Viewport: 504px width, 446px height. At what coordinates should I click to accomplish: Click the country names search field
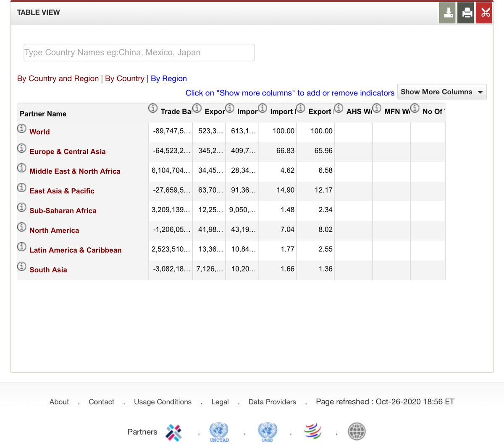(139, 53)
